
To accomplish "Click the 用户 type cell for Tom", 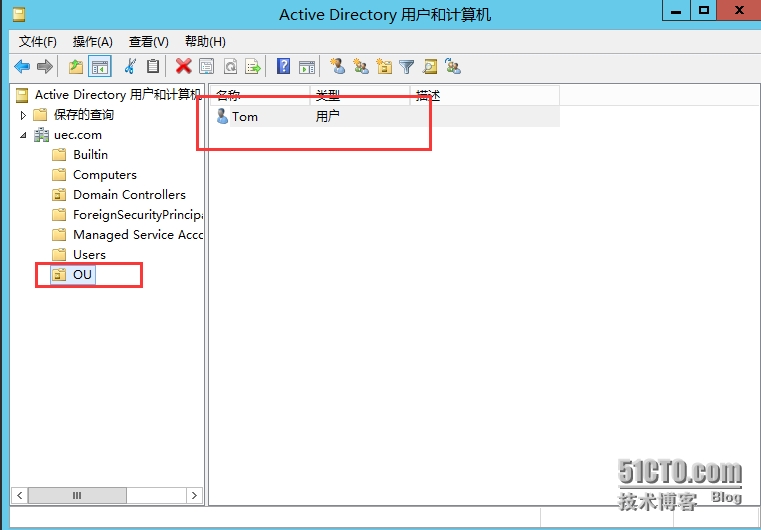I will tap(328, 116).
